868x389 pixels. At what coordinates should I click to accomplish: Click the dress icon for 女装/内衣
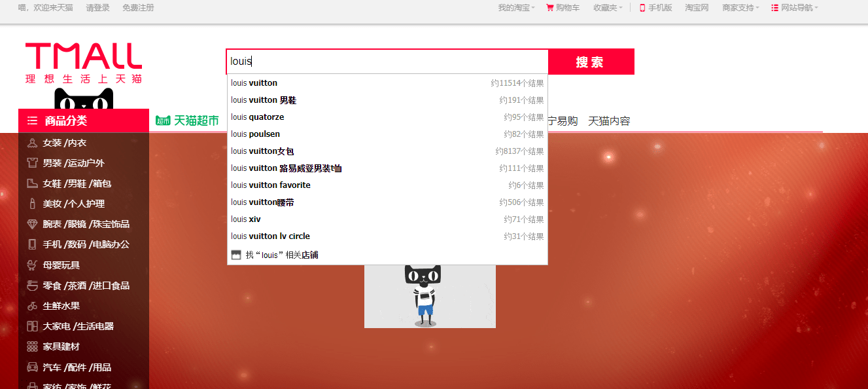tap(32, 143)
